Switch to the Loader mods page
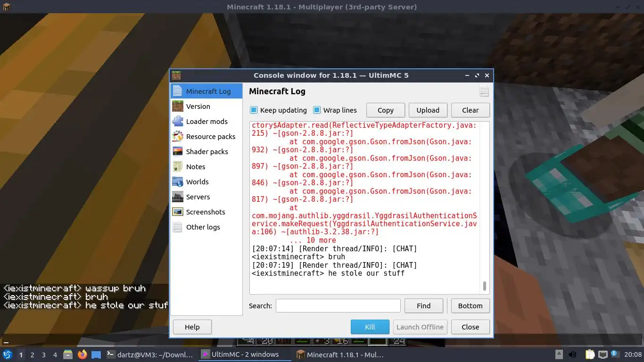The height and width of the screenshot is (362, 644). click(x=206, y=121)
